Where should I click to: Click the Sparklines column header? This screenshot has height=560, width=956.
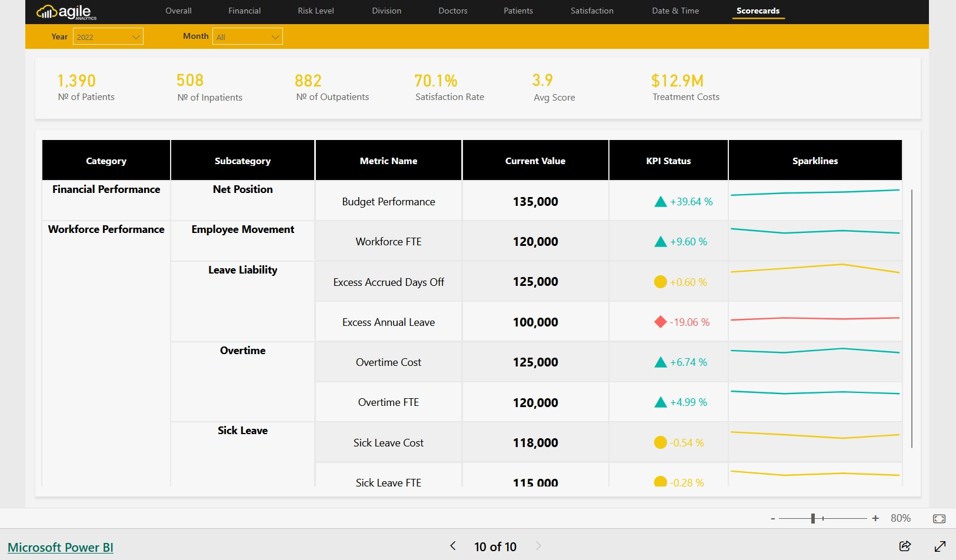(815, 160)
